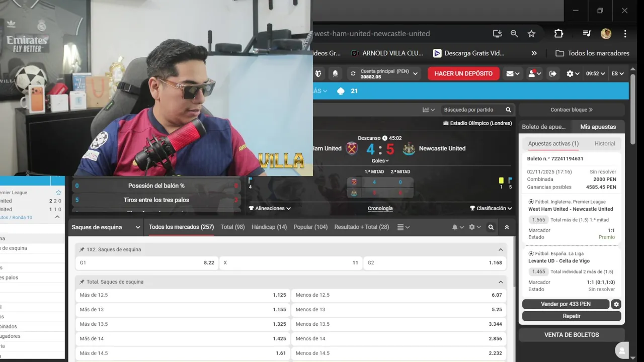This screenshot has height=362, width=644.
Task: Select Más de 13.5 odds 1.325
Action: (x=183, y=324)
